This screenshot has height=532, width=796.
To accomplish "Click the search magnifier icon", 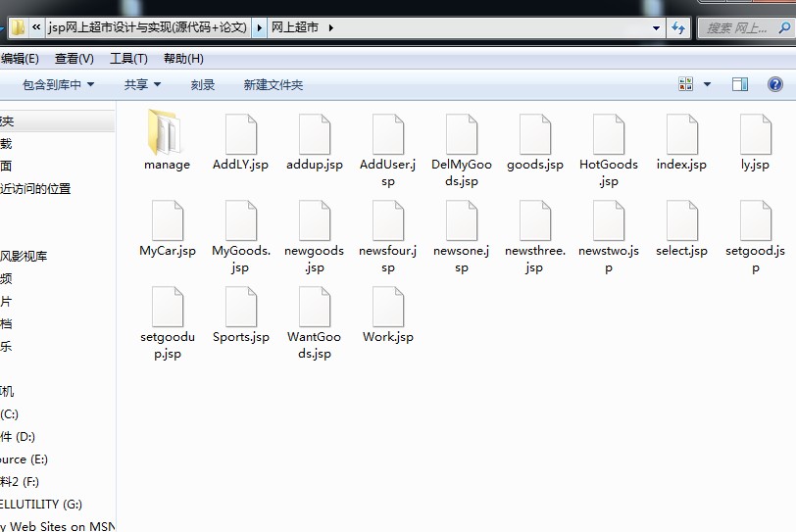I will point(784,27).
